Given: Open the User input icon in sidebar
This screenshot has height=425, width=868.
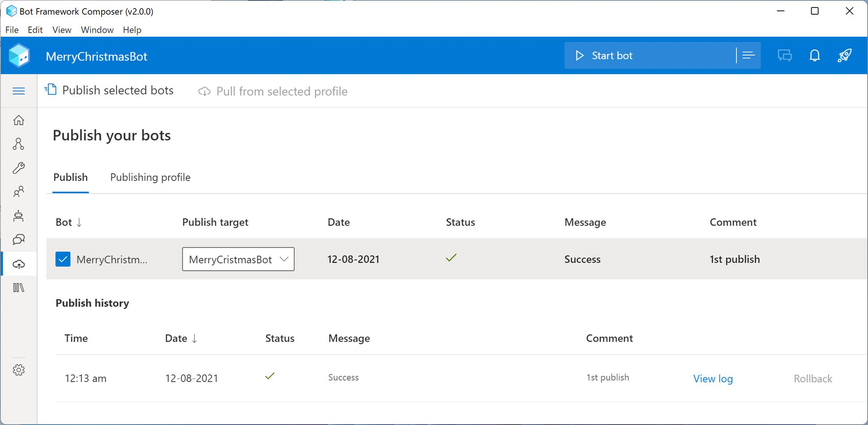Looking at the screenshot, I should click(18, 192).
